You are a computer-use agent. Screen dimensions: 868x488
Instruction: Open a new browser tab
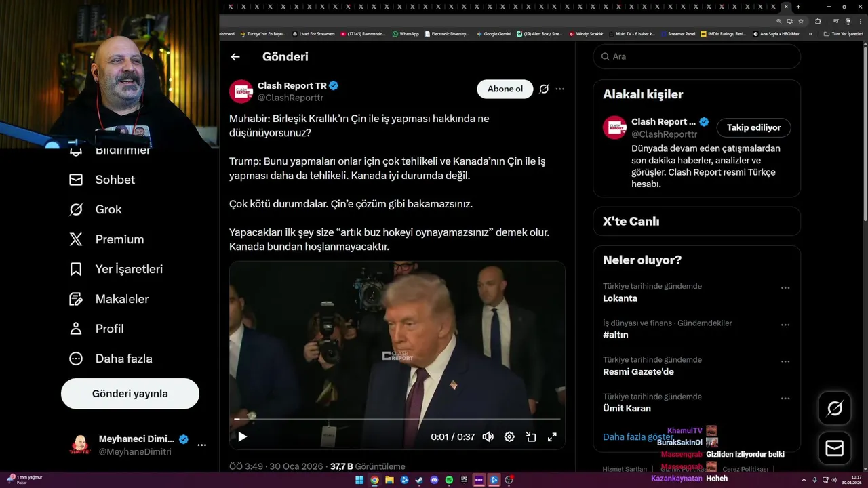tap(798, 7)
